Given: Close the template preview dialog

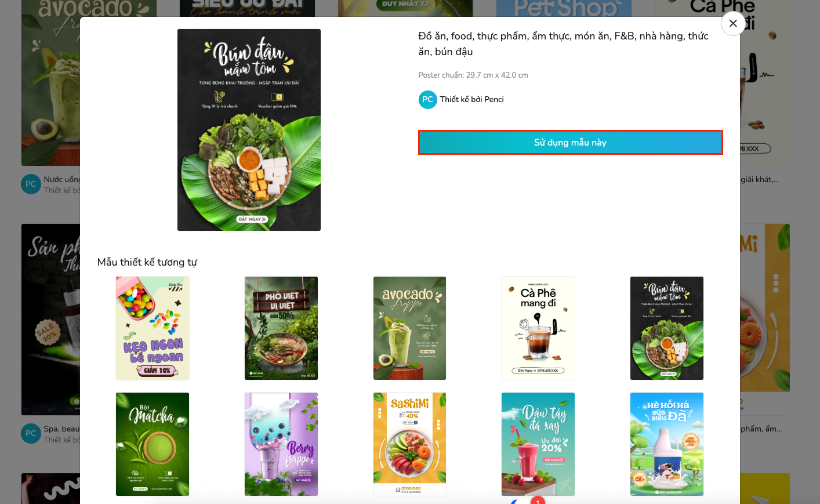Looking at the screenshot, I should (x=733, y=23).
